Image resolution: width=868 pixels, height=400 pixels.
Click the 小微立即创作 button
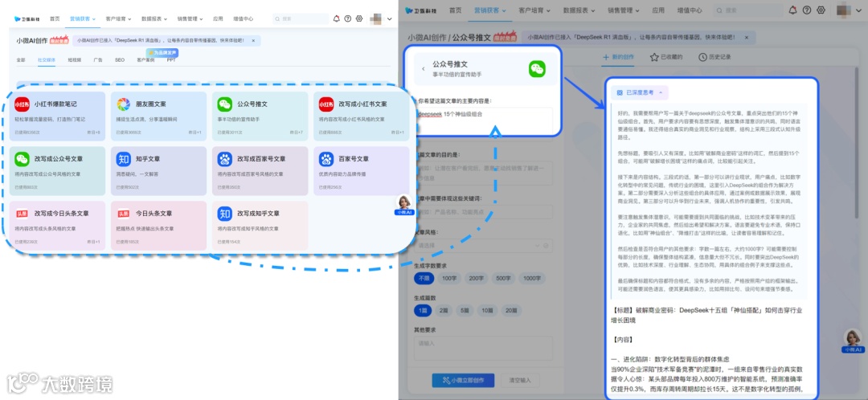463,380
